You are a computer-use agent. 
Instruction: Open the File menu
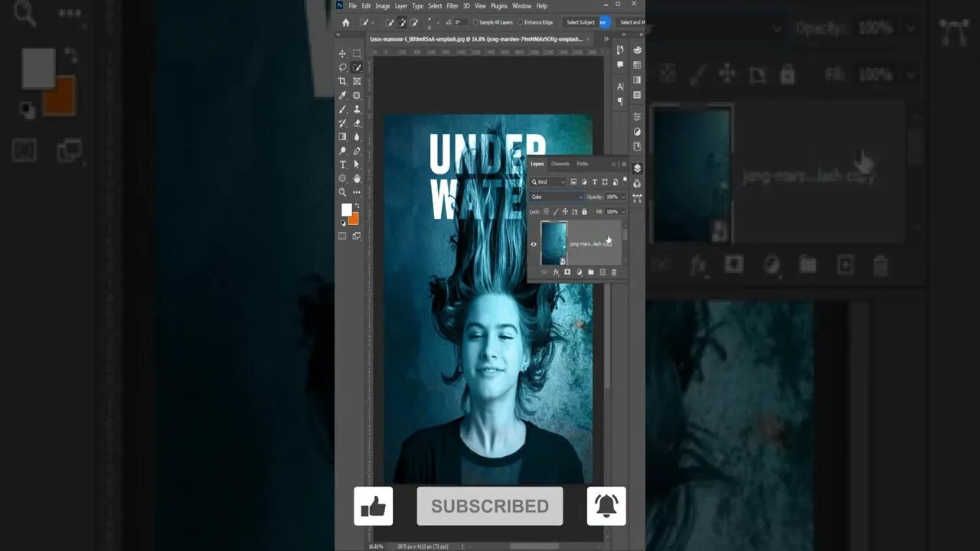point(353,6)
